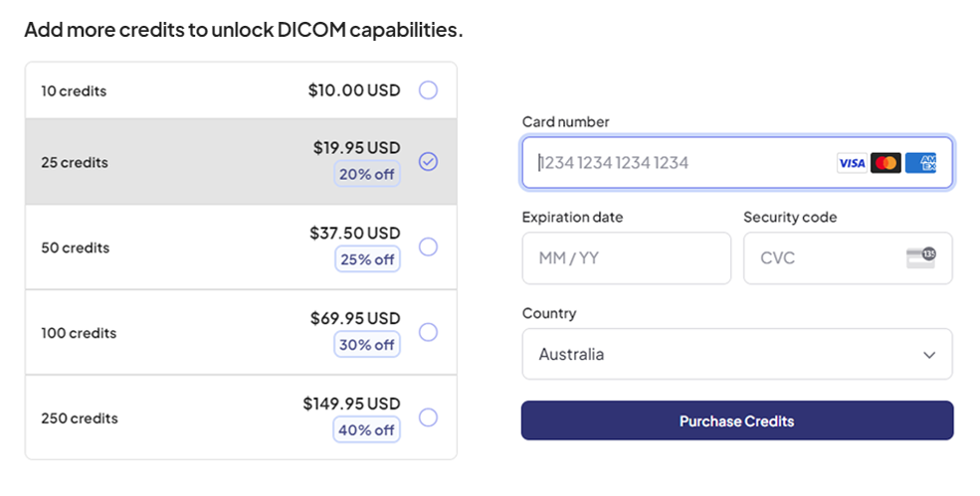Click the CVC card hint icon
The width and height of the screenshot is (980, 496).
pos(921,257)
